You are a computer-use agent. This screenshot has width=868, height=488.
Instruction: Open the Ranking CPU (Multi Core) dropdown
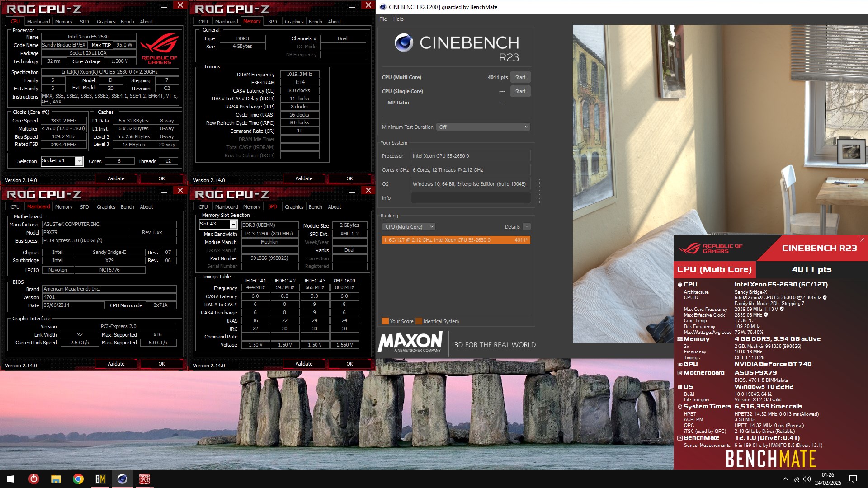tap(409, 227)
